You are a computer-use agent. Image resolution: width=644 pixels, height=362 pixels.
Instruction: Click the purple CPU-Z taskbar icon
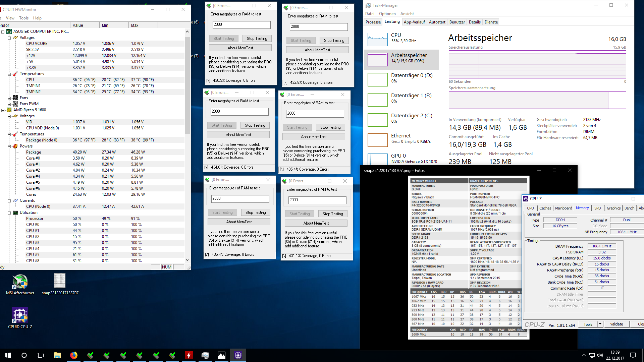coord(238,355)
